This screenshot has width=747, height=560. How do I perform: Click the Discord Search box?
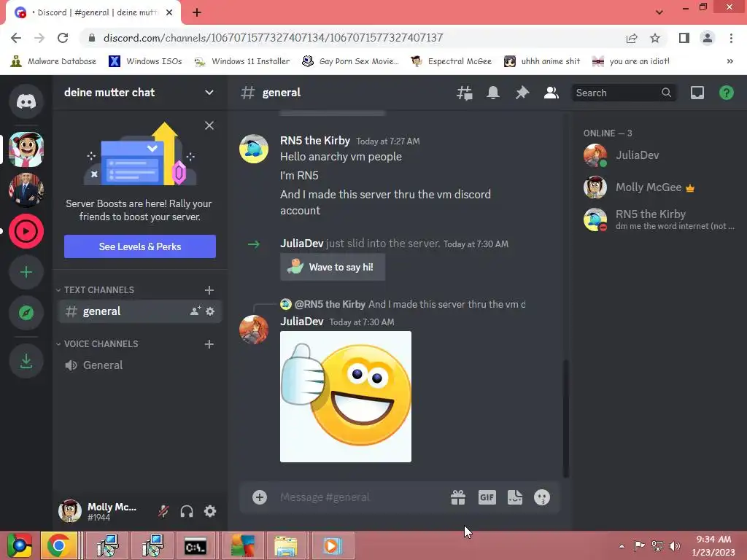[623, 93]
